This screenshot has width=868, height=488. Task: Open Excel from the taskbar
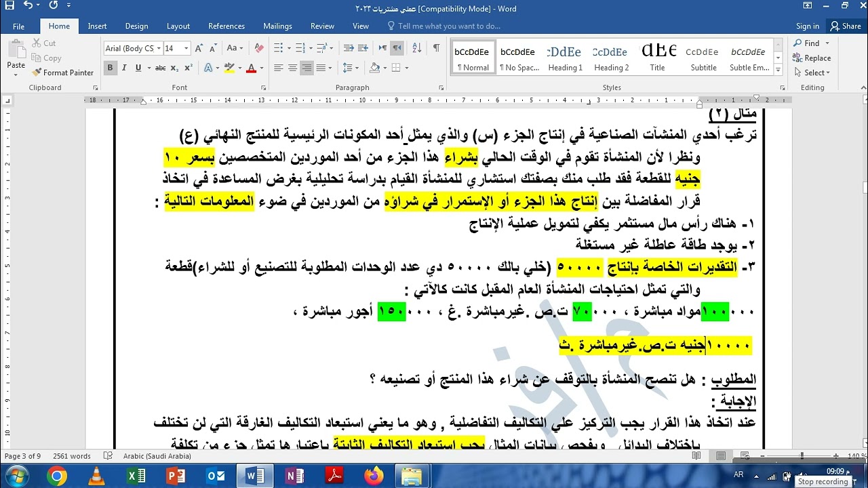pos(136,476)
